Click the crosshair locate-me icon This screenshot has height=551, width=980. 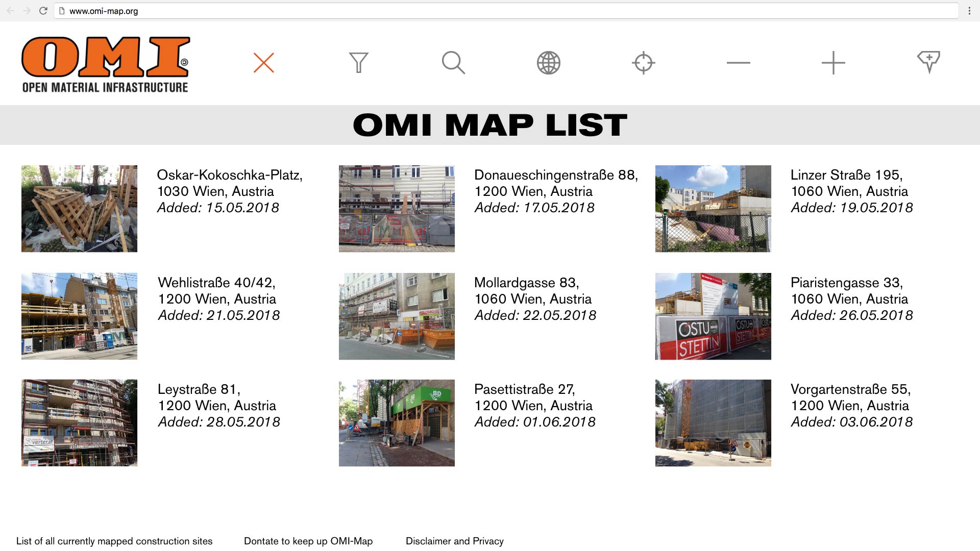[643, 63]
